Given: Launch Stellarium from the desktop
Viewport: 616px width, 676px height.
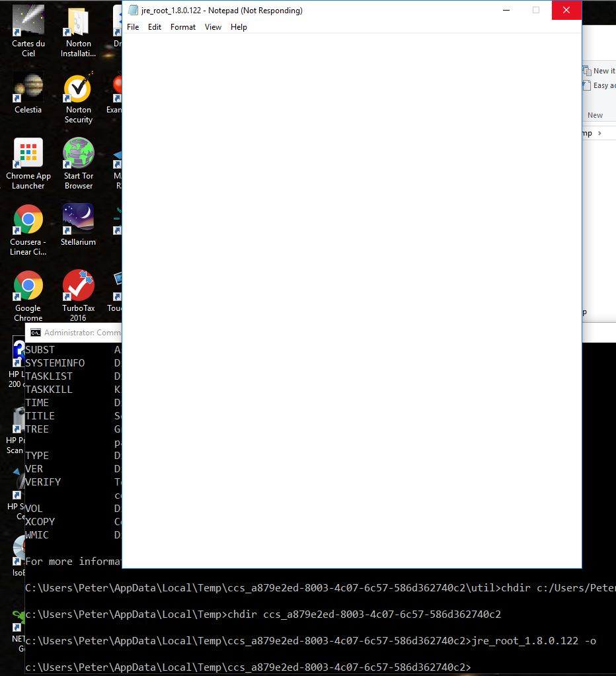Looking at the screenshot, I should (78, 225).
